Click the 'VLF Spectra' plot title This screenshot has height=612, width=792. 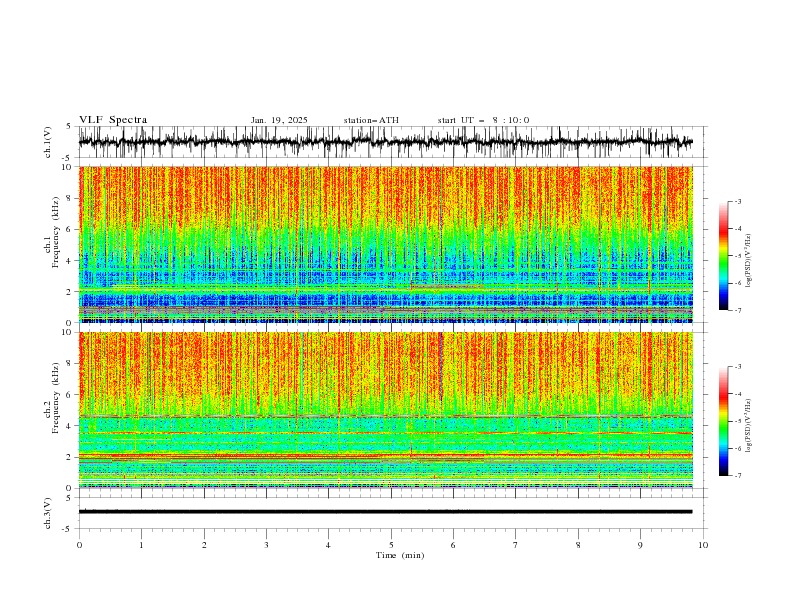(x=113, y=120)
